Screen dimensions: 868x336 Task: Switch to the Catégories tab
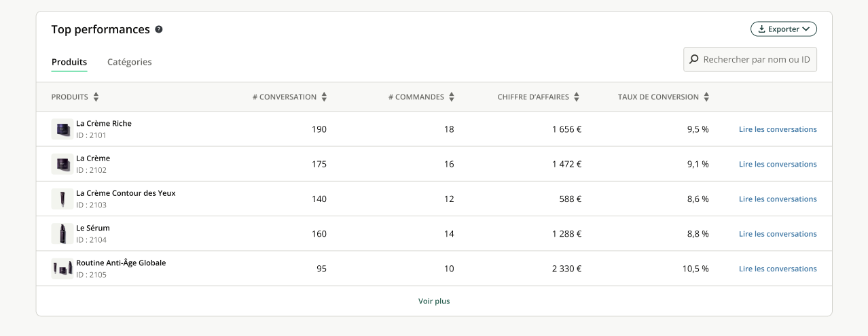(x=129, y=62)
